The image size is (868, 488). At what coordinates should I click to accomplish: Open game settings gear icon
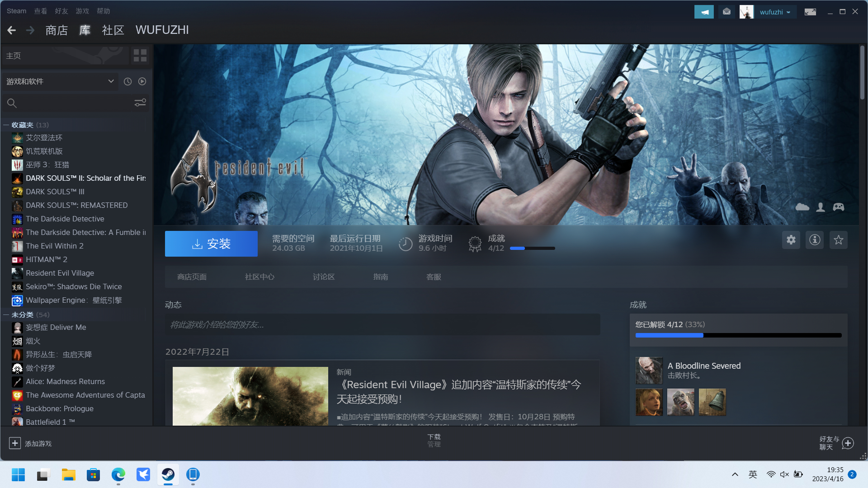(x=791, y=240)
